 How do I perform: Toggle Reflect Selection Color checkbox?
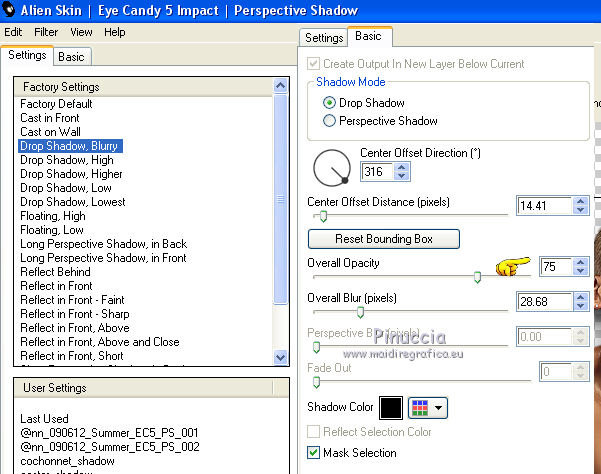point(314,432)
